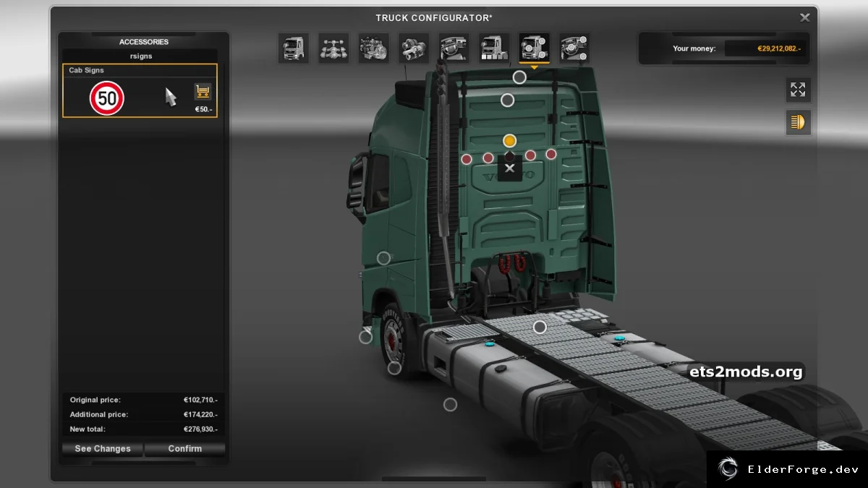Screen dimensions: 868x488
Task: Open the chassis category icon
Action: 333,48
